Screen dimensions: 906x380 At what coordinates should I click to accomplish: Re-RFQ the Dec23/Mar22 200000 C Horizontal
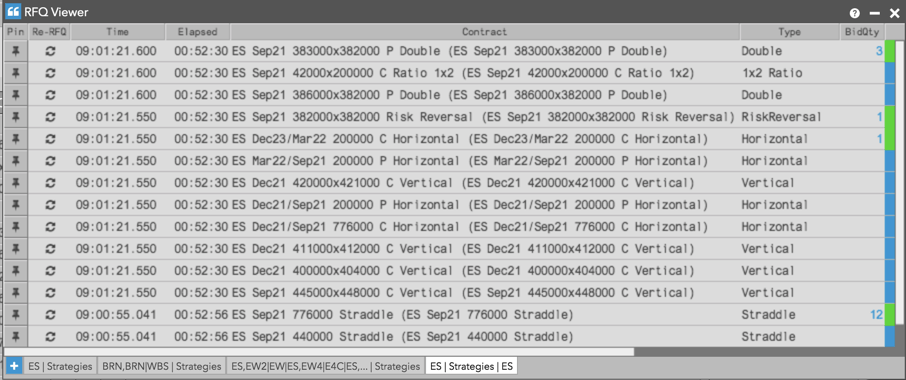point(50,139)
